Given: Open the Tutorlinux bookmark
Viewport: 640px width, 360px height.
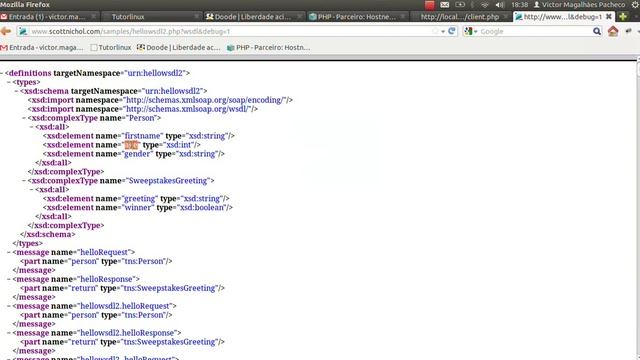Looking at the screenshot, I should (x=111, y=47).
